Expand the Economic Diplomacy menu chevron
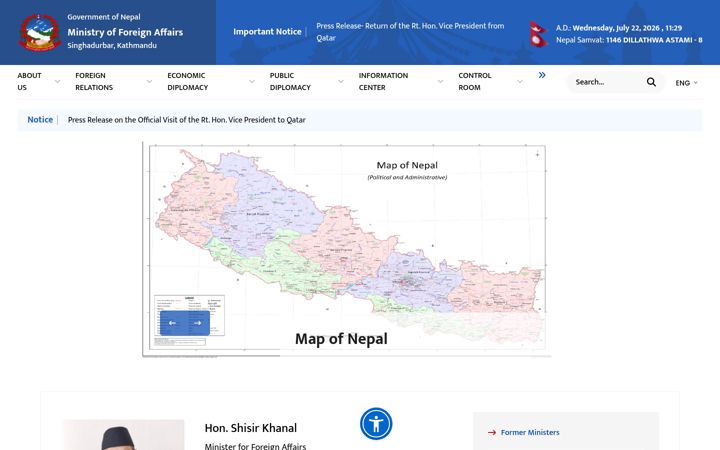720x450 pixels. coord(252,81)
